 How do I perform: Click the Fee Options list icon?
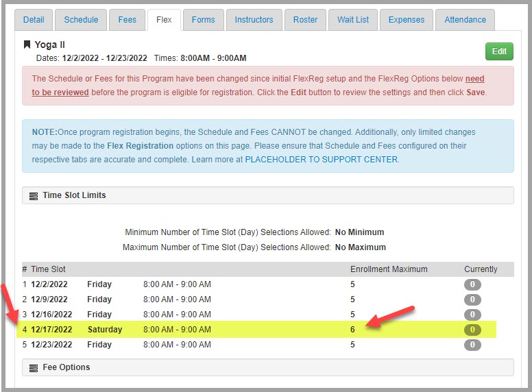[x=33, y=368]
